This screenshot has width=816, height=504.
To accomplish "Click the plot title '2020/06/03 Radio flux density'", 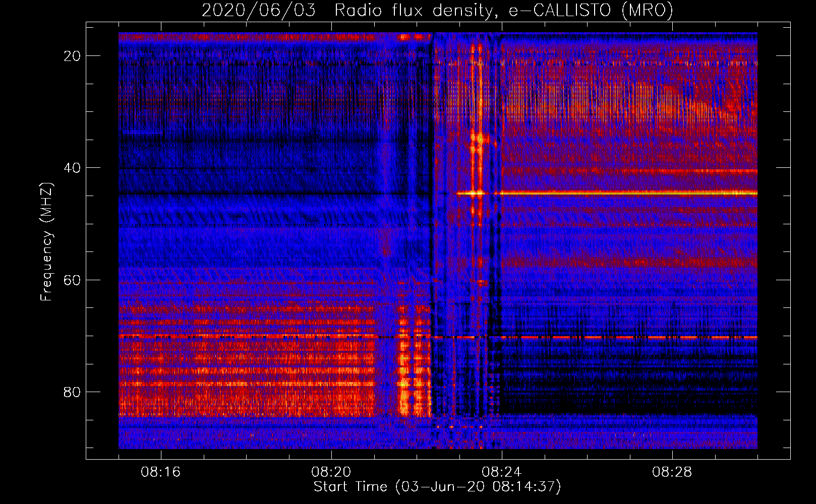I will click(x=437, y=10).
